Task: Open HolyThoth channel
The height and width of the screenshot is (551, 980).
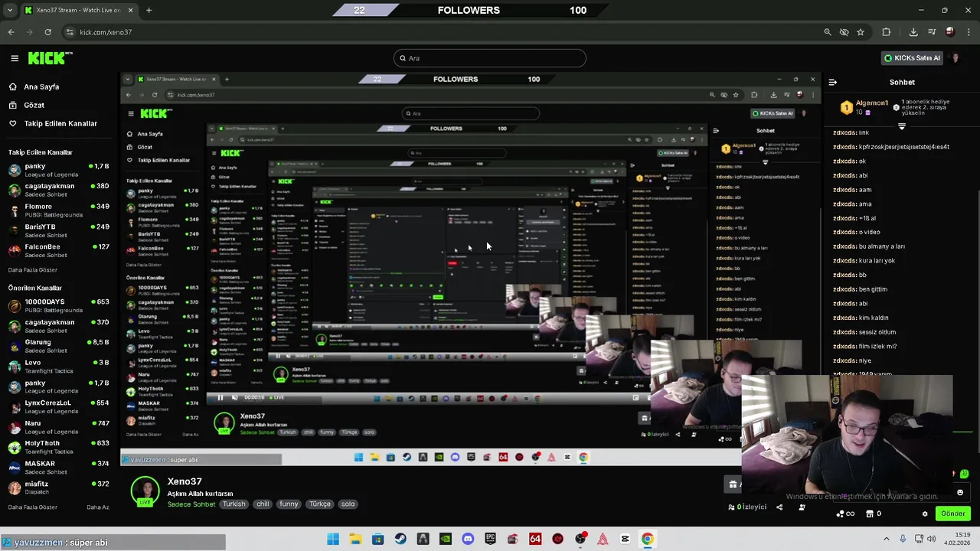Action: point(58,447)
